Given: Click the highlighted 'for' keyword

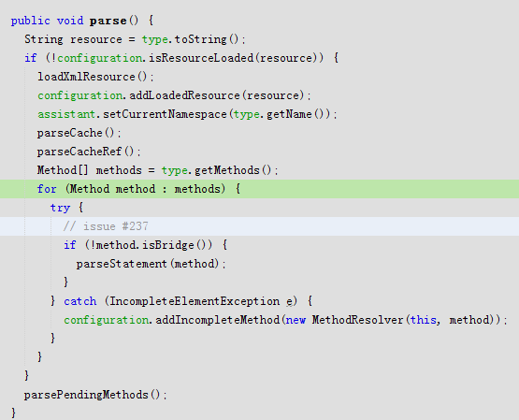Looking at the screenshot, I should tap(47, 189).
